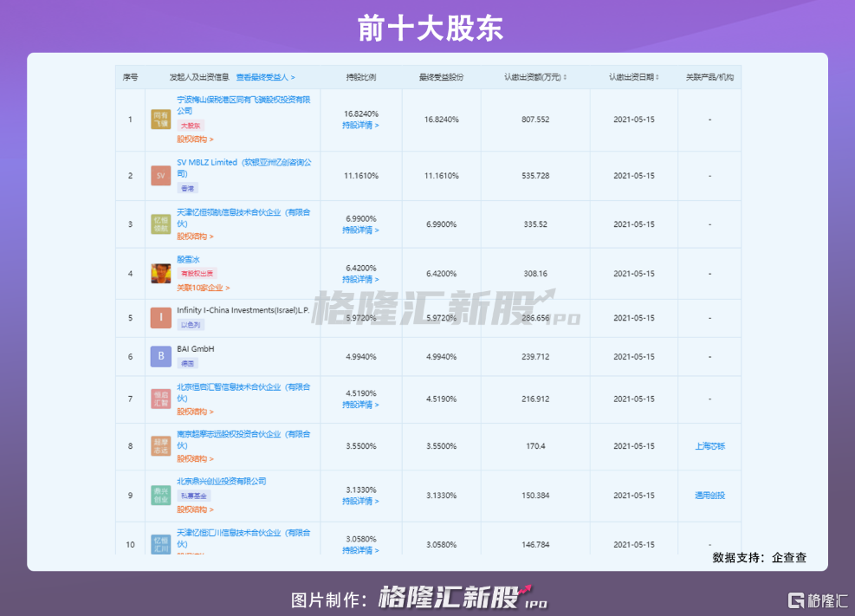Expand 持股详情 for the 4.5190% shareholder

[x=360, y=405]
